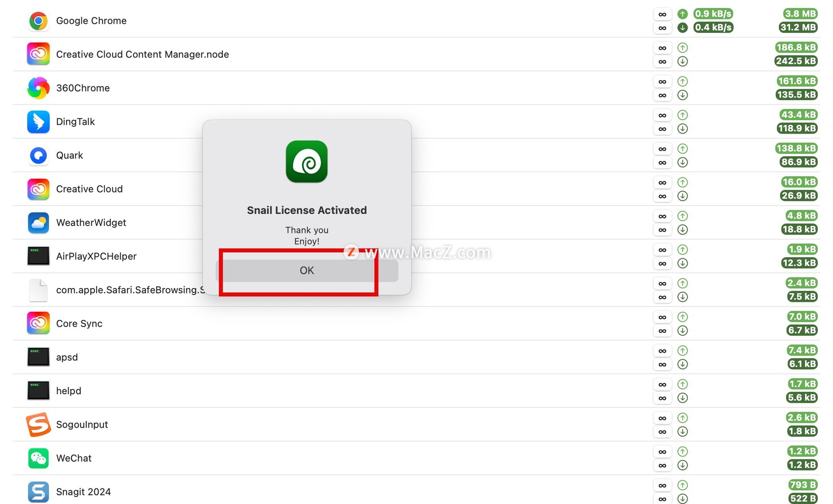Select the apsd process name
The height and width of the screenshot is (504, 833).
coord(67,357)
